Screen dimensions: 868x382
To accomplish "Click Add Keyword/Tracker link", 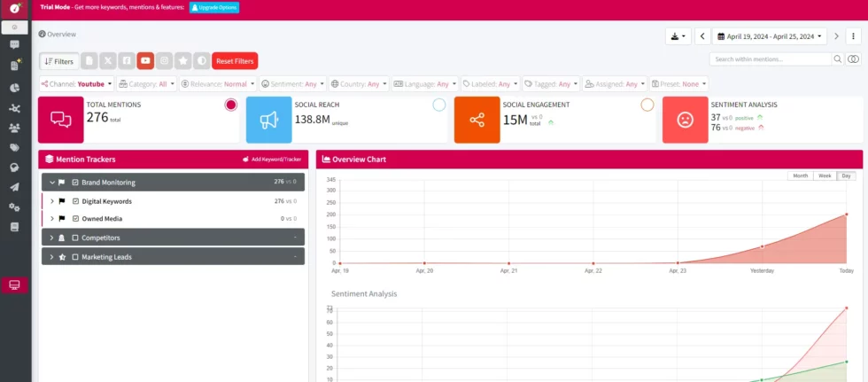I will (272, 160).
